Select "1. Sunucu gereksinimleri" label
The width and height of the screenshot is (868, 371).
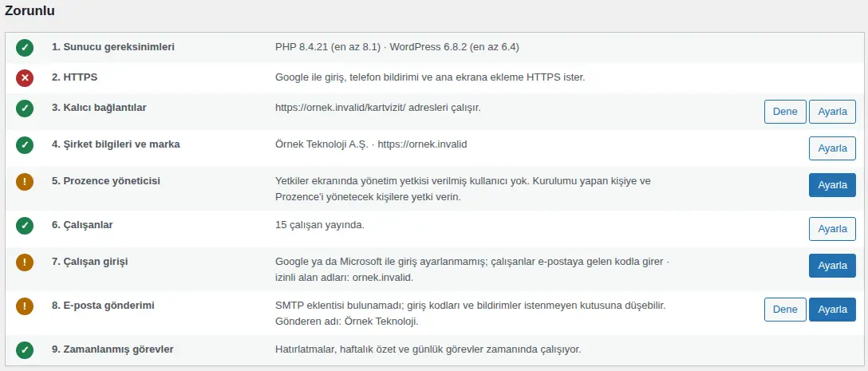[x=113, y=47]
